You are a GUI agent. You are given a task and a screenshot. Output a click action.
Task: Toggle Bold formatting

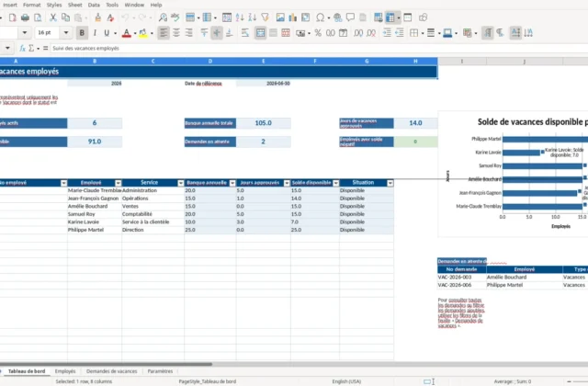point(82,33)
